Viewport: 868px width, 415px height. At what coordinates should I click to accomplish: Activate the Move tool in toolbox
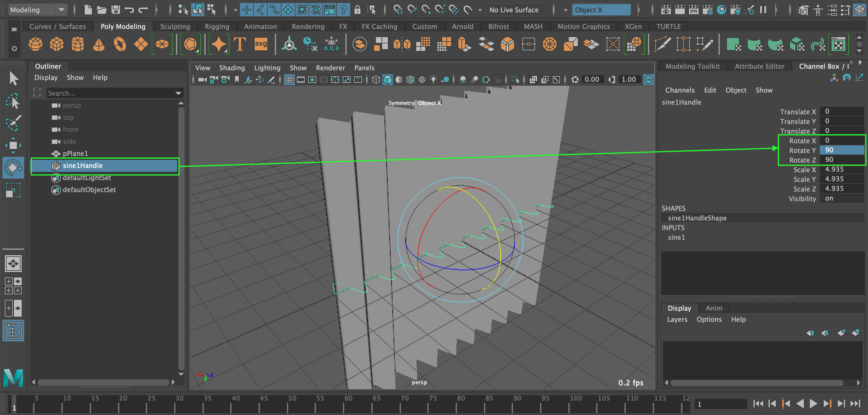pos(14,145)
